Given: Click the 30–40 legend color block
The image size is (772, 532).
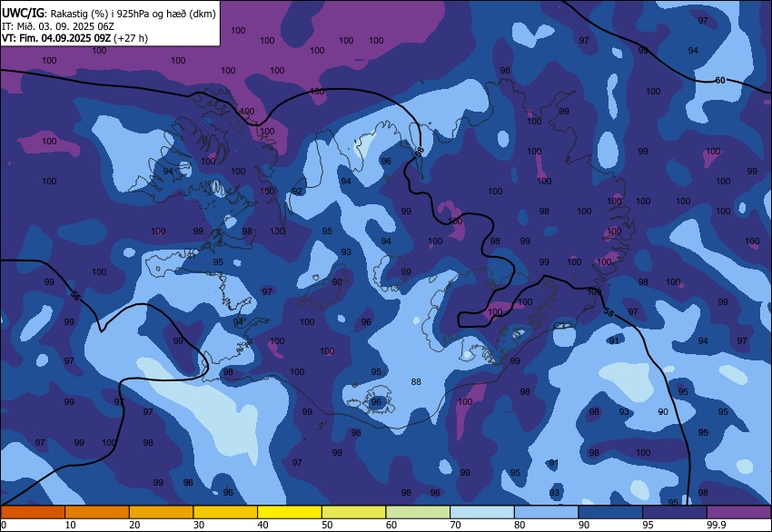Looking at the screenshot, I should click(x=225, y=512).
